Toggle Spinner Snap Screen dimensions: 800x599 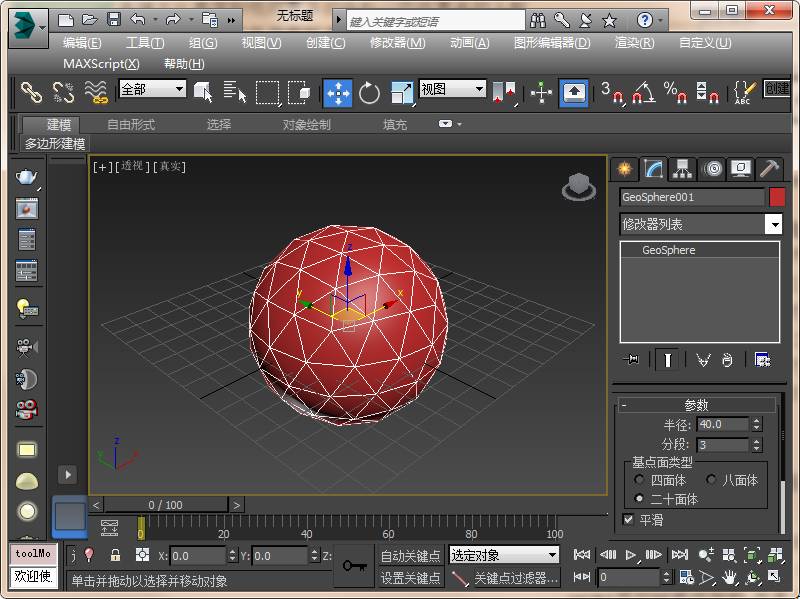coord(708,92)
